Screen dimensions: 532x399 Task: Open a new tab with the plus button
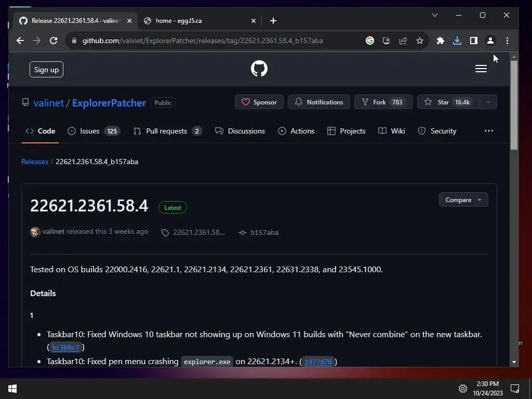click(x=273, y=21)
